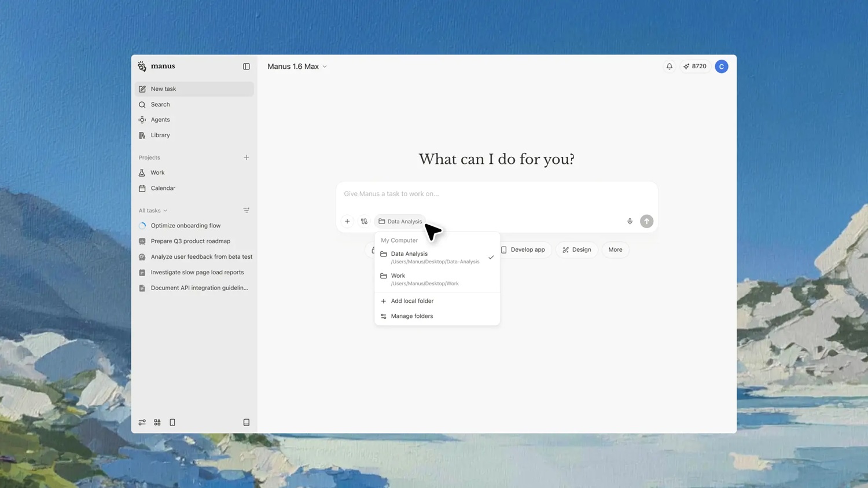Image resolution: width=868 pixels, height=488 pixels.
Task: Expand the Manus 1.6 Max model dropdown
Action: click(x=297, y=67)
